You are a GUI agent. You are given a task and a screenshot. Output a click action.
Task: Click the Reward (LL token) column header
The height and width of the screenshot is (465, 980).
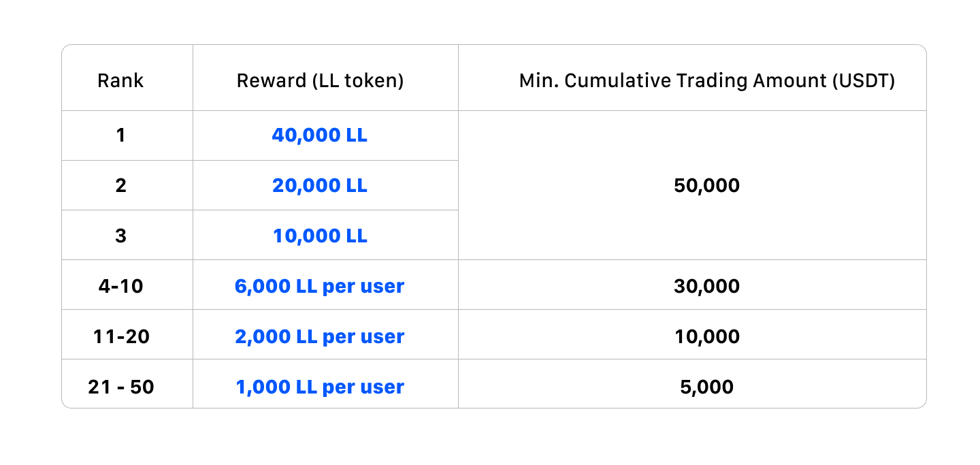click(320, 80)
